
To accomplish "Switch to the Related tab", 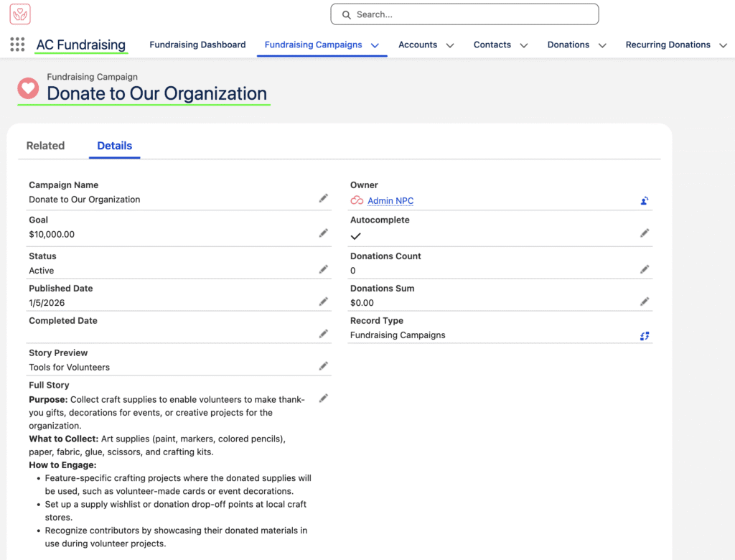I will pyautogui.click(x=45, y=146).
